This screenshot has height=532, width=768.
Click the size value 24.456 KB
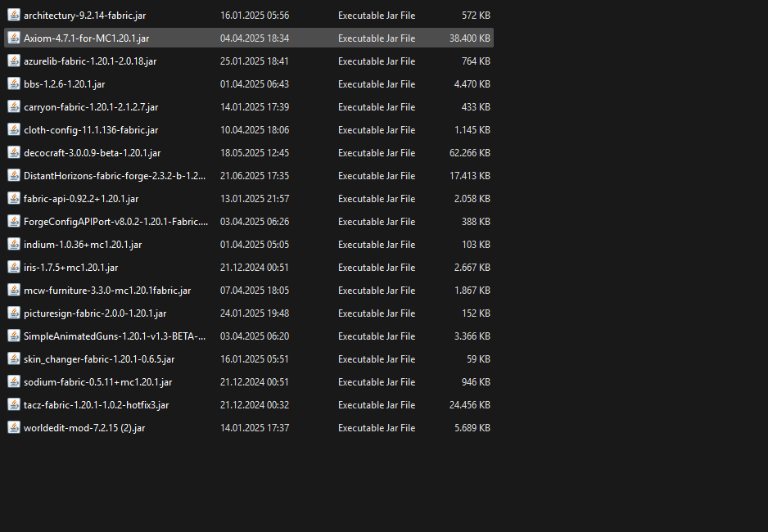pyautogui.click(x=470, y=405)
